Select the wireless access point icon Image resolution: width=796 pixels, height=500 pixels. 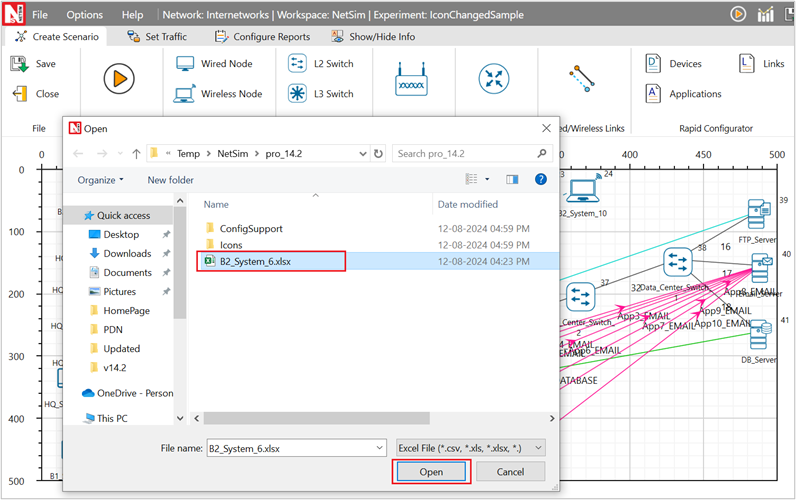coord(411,79)
